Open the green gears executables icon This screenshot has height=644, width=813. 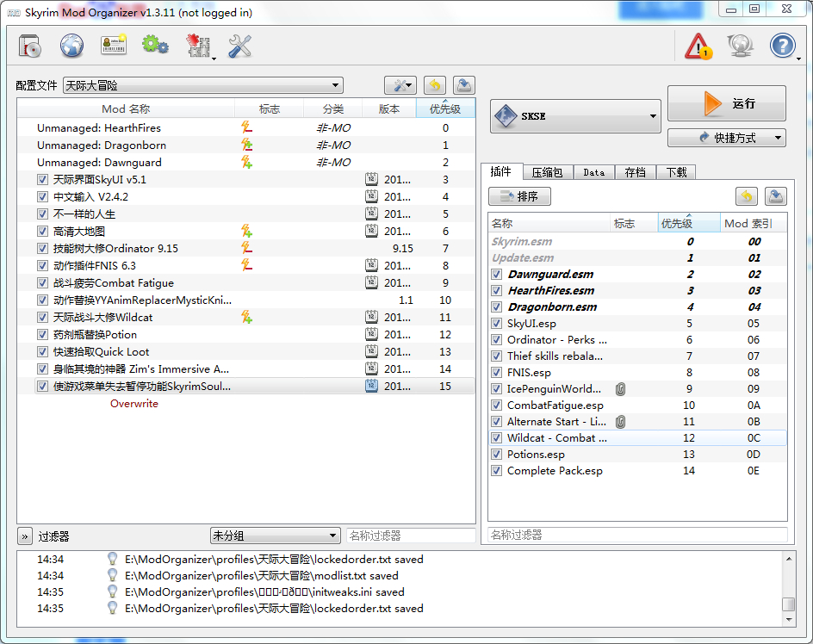(156, 46)
